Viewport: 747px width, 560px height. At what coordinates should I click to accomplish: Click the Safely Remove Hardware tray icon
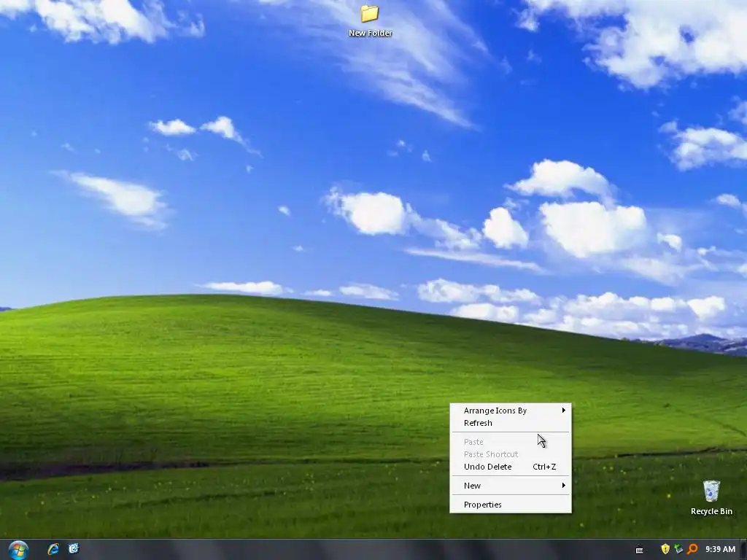click(x=678, y=549)
